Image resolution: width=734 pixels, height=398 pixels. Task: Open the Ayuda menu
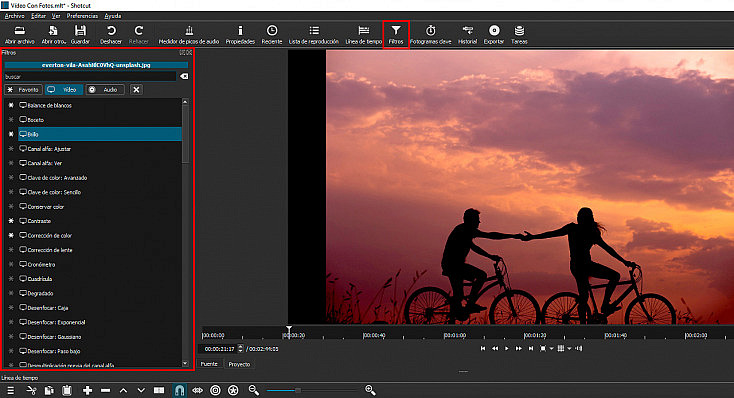[x=113, y=16]
